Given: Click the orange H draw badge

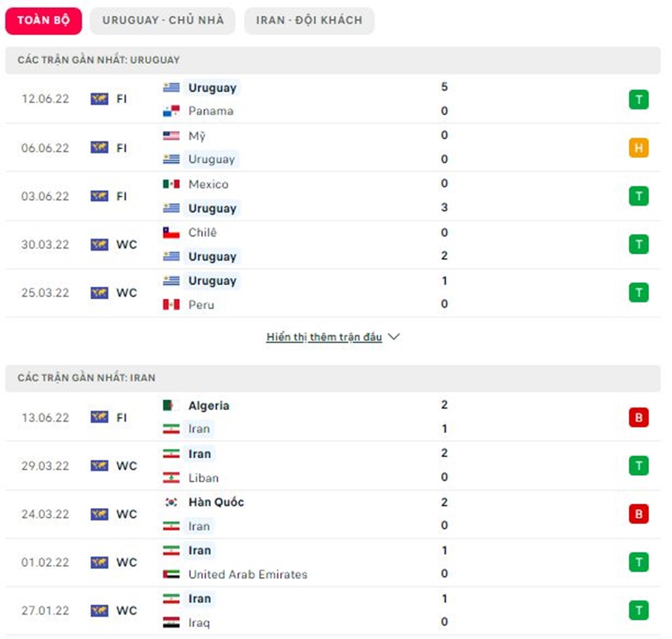Looking at the screenshot, I should click(x=638, y=148).
